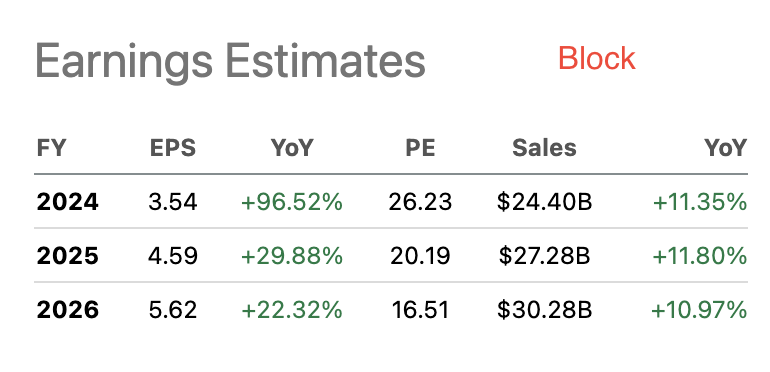Click the +11.80% sales growth value

click(x=699, y=256)
